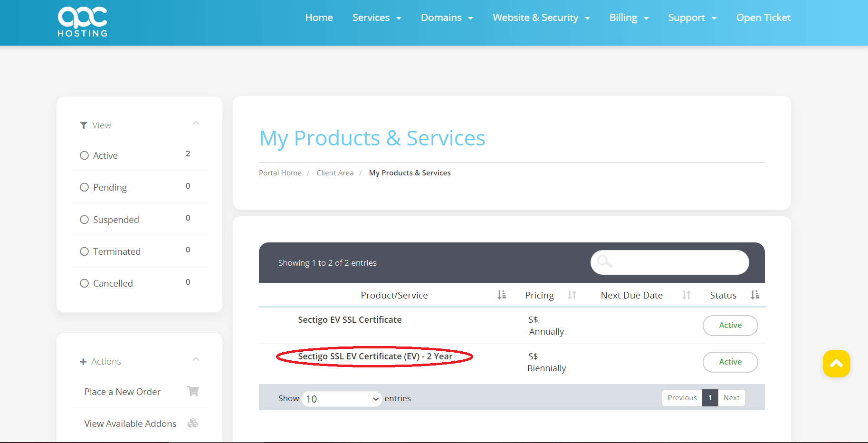The image size is (868, 443).
Task: Click the Next Due Date column header
Action: pyautogui.click(x=631, y=295)
